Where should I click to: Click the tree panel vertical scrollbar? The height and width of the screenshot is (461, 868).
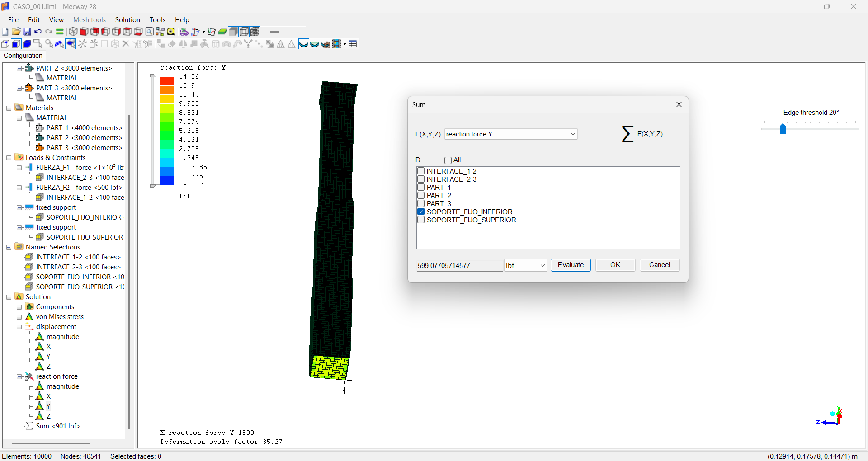[x=129, y=271]
